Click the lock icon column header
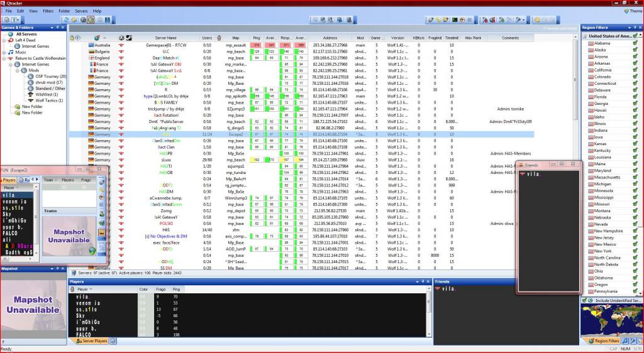 (x=72, y=38)
